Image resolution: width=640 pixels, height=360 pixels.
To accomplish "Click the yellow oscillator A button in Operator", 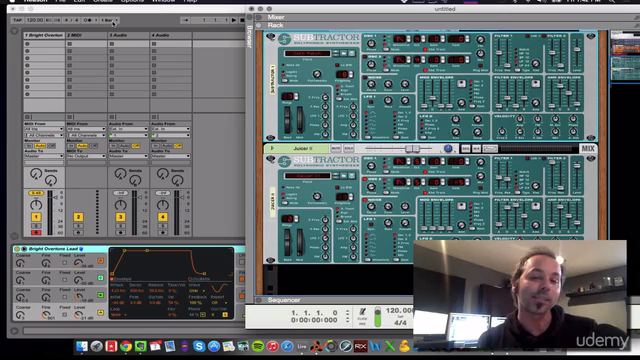I will (x=100, y=313).
